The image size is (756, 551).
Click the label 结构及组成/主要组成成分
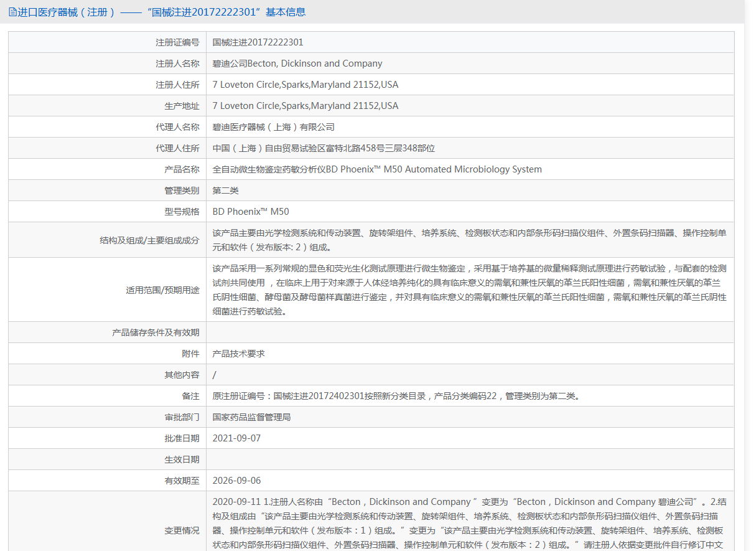pos(149,240)
